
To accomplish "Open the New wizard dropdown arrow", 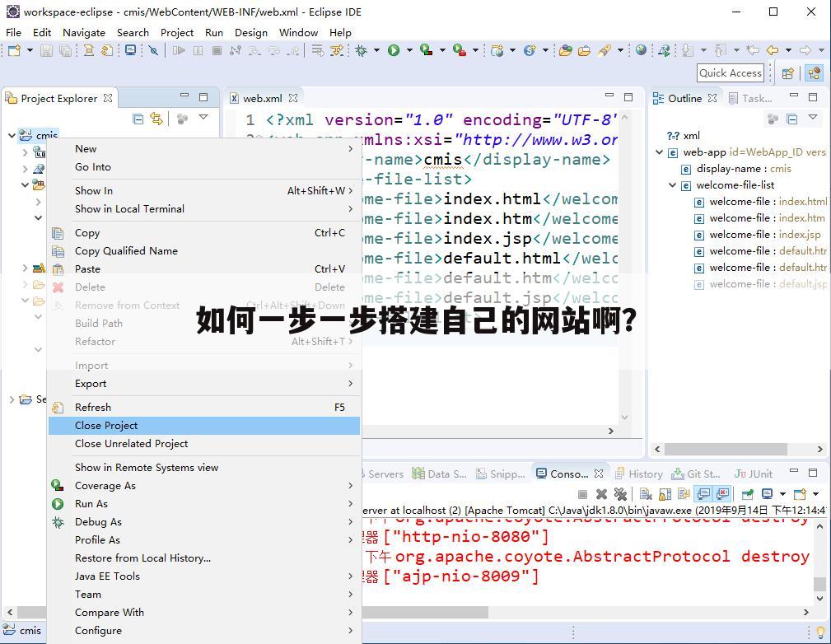I will coord(30,50).
